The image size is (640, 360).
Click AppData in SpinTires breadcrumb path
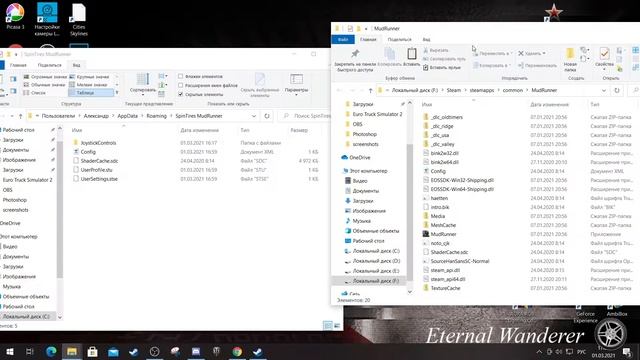pyautogui.click(x=127, y=116)
